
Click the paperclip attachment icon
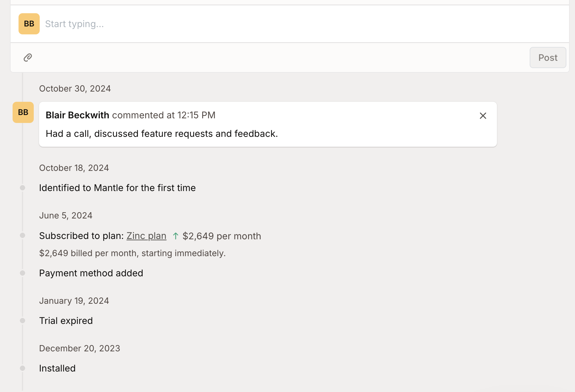pos(28,58)
